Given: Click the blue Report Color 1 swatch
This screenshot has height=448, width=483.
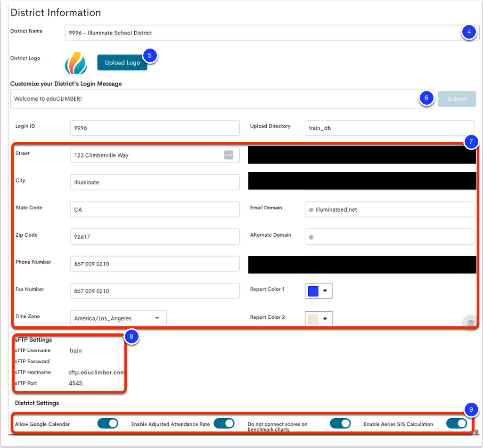Looking at the screenshot, I should (313, 291).
